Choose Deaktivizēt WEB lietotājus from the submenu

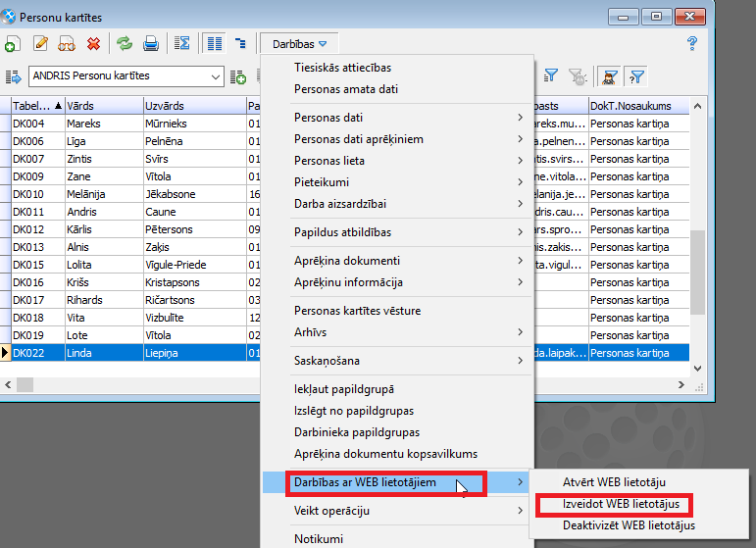click(x=629, y=525)
